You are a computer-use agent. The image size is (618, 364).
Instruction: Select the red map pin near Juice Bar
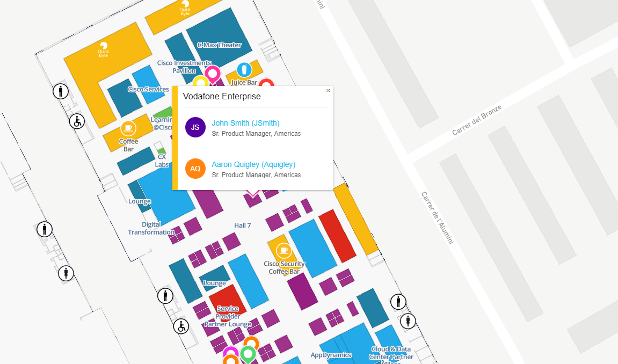(x=266, y=83)
